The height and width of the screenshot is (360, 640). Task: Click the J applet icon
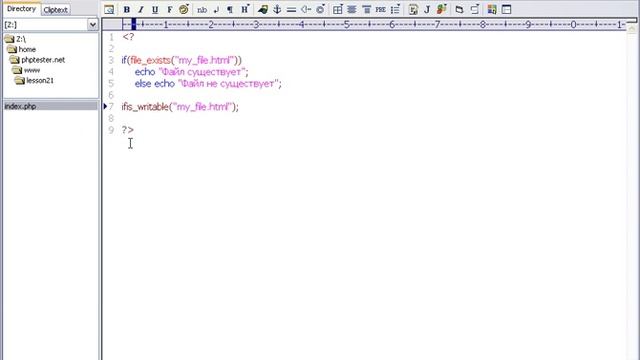click(x=427, y=9)
